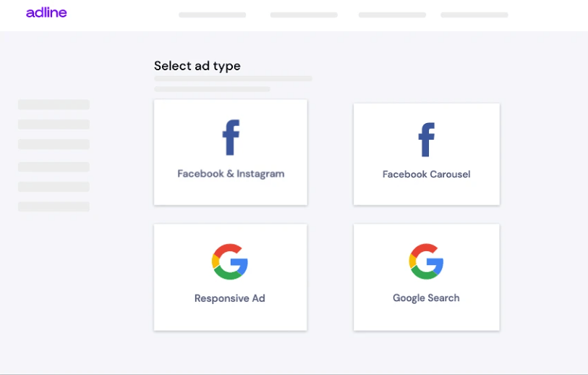Viewport: 588px width, 375px height.
Task: Open the last top navigation placeholder item
Action: (474, 14)
